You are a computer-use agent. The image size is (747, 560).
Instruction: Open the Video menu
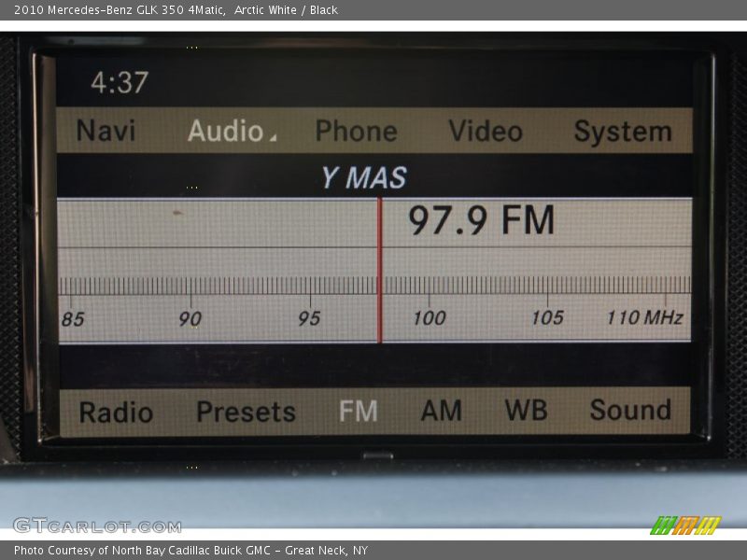485,132
